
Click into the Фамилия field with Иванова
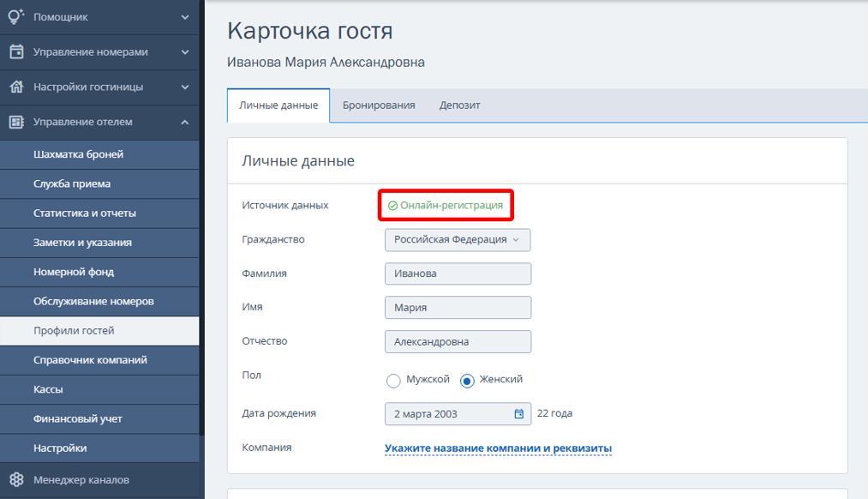coord(458,274)
